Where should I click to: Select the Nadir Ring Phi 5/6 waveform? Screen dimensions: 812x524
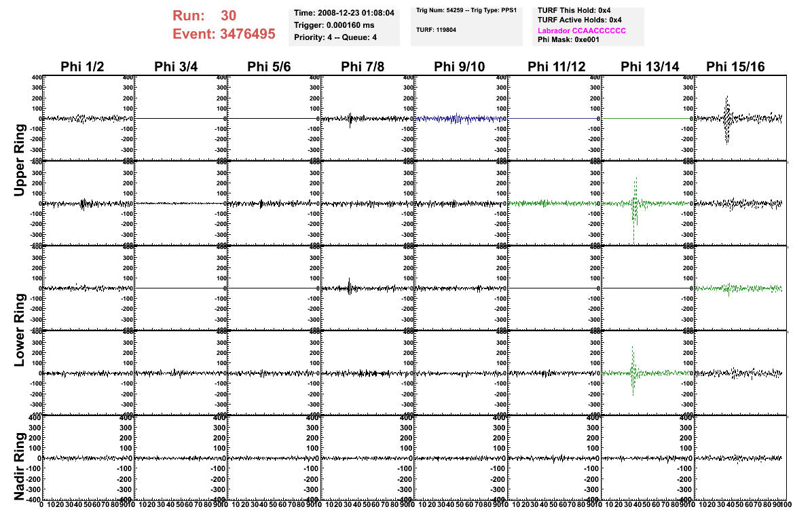pyautogui.click(x=274, y=457)
